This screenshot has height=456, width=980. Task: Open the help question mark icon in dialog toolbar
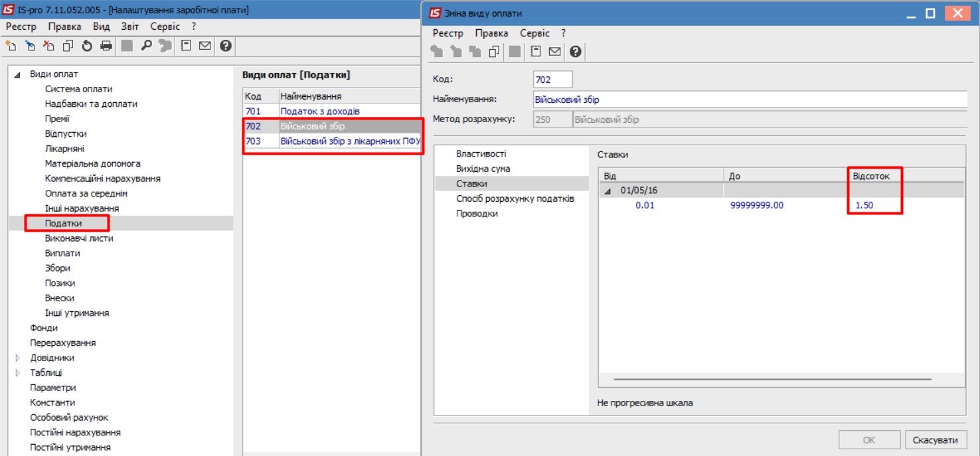pos(575,52)
